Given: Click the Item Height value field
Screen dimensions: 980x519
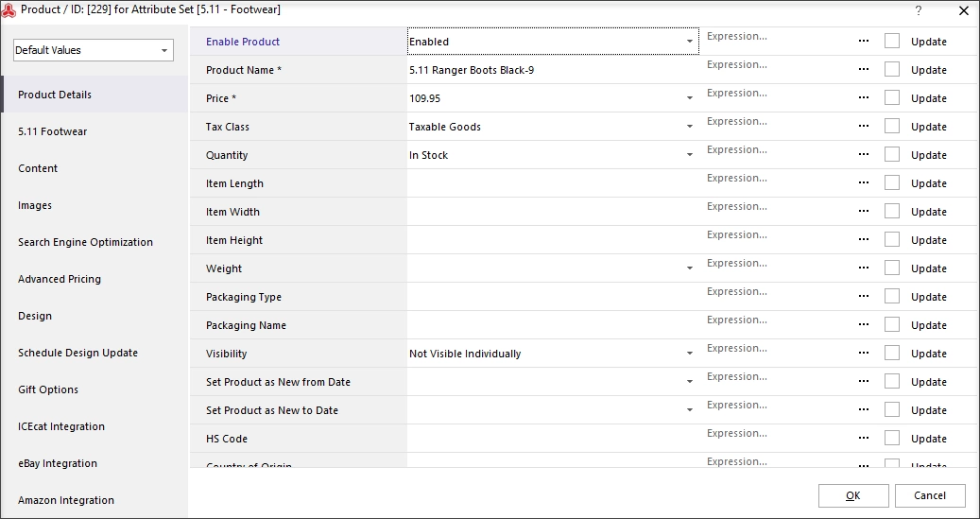Looking at the screenshot, I should [x=553, y=240].
